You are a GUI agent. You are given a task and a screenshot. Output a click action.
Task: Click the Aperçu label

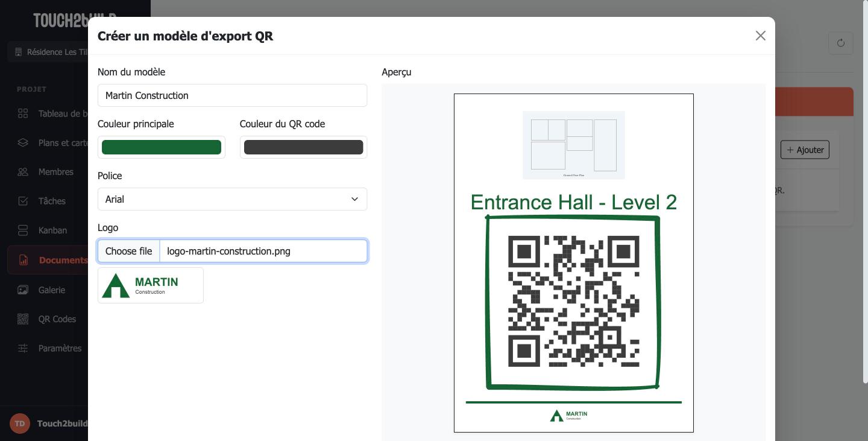click(x=397, y=72)
